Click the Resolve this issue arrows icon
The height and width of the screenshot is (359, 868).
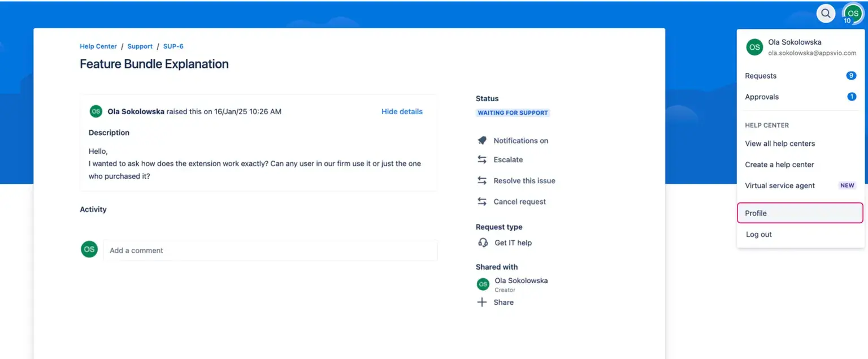pos(482,181)
